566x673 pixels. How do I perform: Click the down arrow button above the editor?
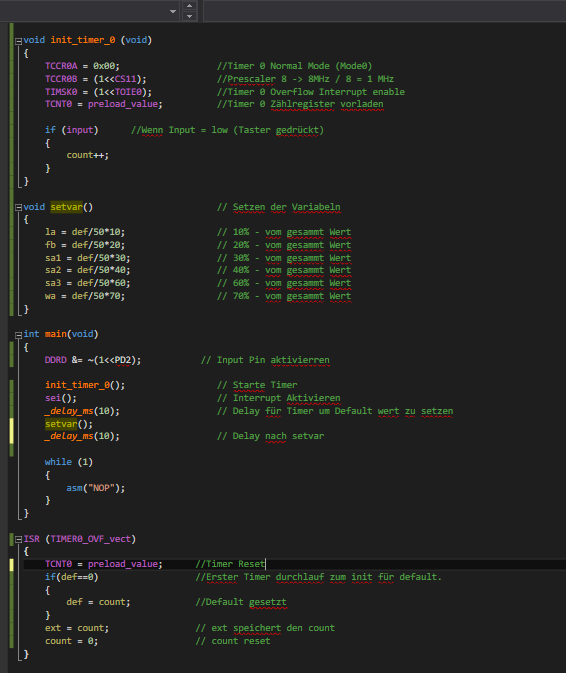pos(189,16)
